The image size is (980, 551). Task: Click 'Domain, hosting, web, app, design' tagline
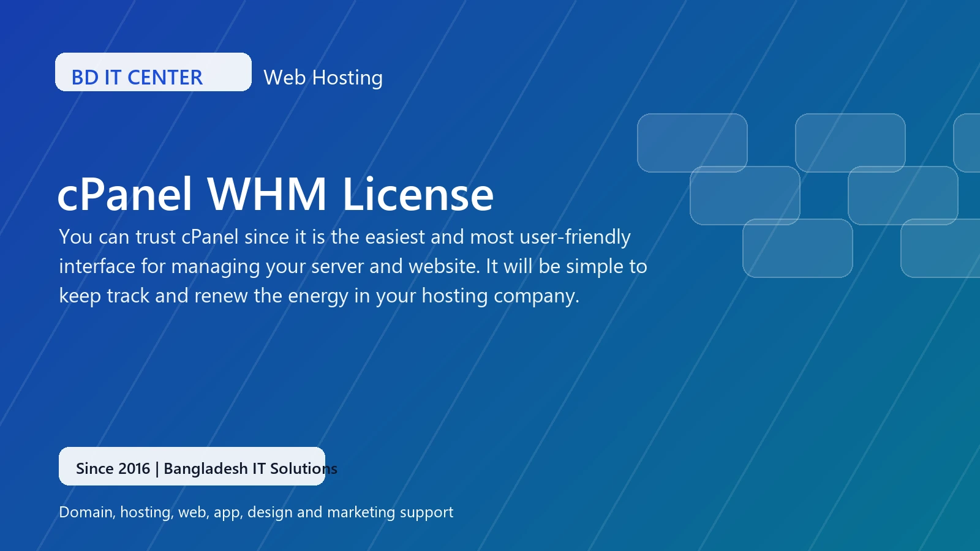pyautogui.click(x=256, y=512)
